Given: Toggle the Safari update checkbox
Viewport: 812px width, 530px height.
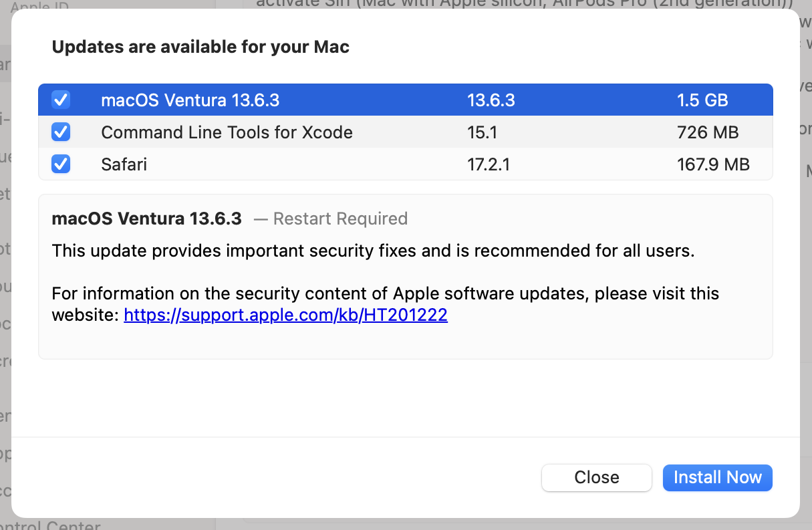Looking at the screenshot, I should (61, 164).
